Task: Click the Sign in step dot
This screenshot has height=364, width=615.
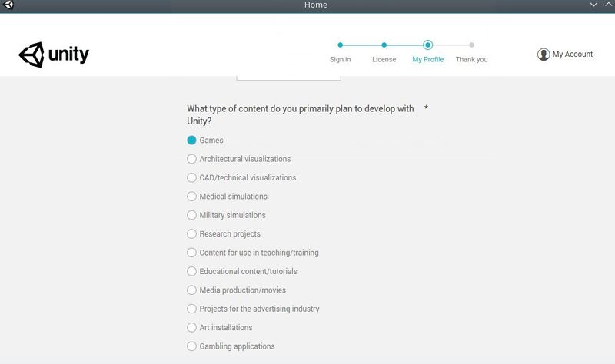Action: (x=340, y=45)
